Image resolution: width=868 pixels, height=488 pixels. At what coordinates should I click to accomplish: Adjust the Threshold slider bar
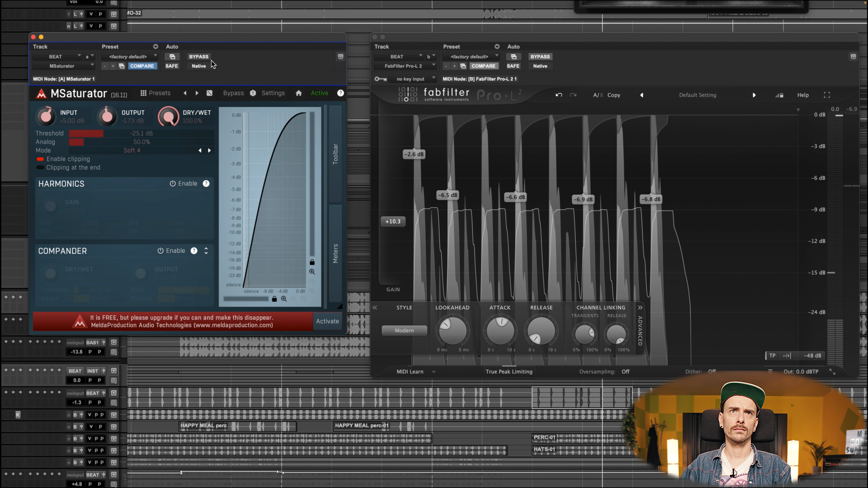tap(141, 133)
